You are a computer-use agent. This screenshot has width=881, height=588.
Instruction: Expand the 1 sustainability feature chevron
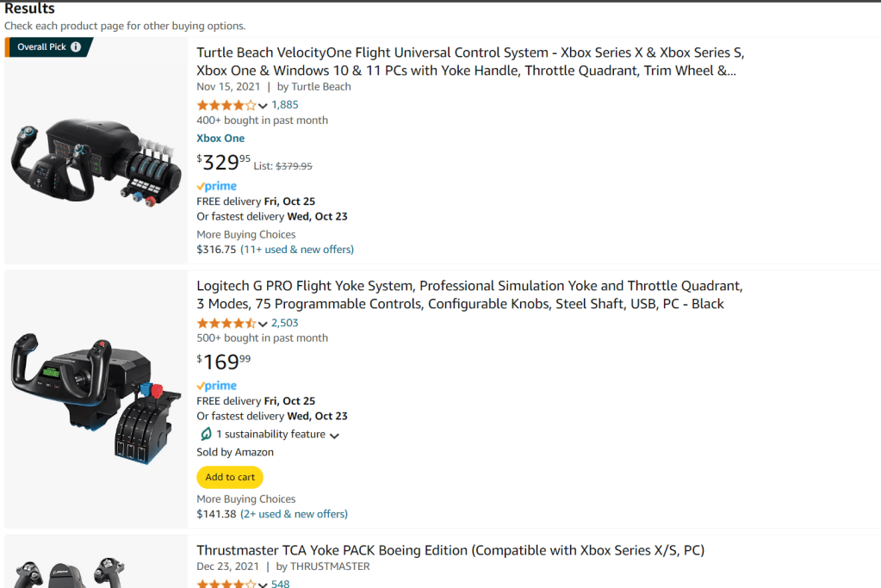pos(334,436)
